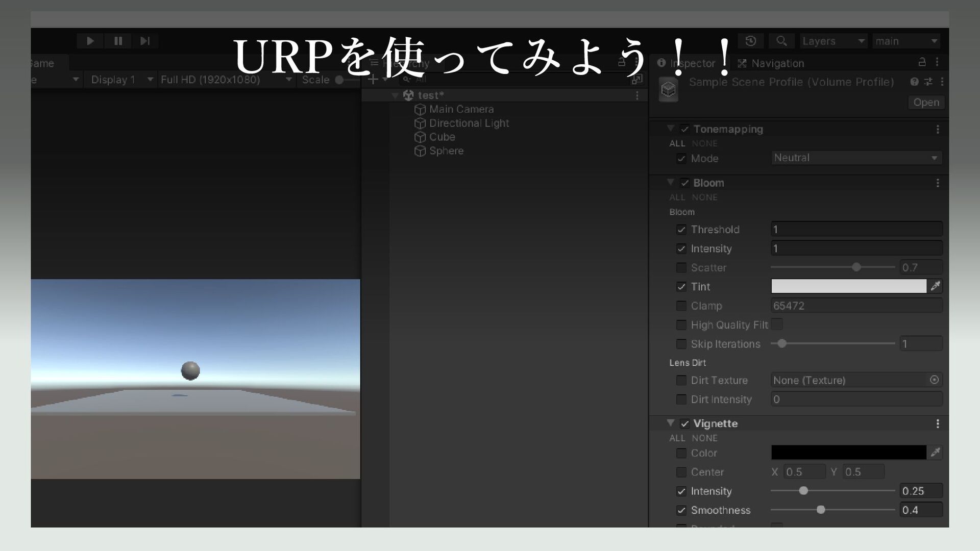Screen dimensions: 980x551
Task: Select Directional Light in Hierarchy
Action: (461, 123)
